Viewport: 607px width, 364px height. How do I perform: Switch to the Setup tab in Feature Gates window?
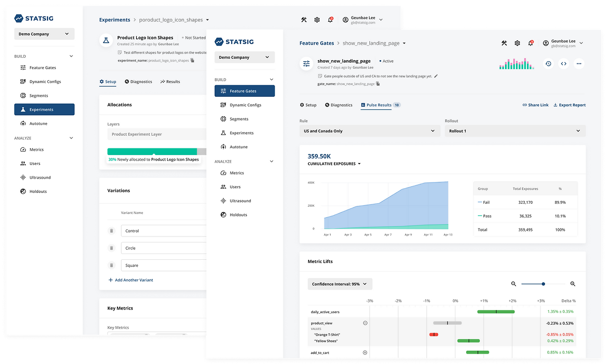(308, 105)
